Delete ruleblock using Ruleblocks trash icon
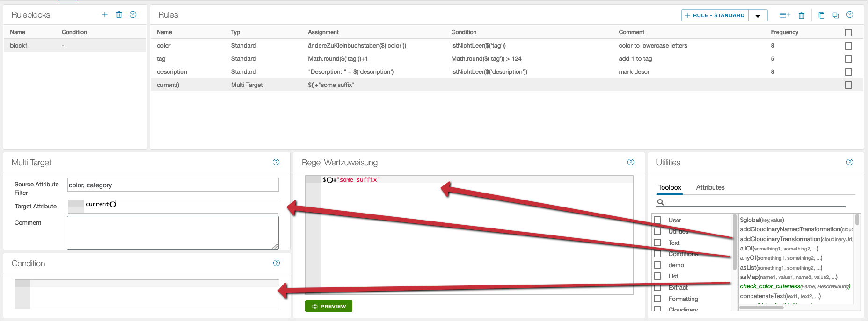The width and height of the screenshot is (868, 321). click(119, 14)
